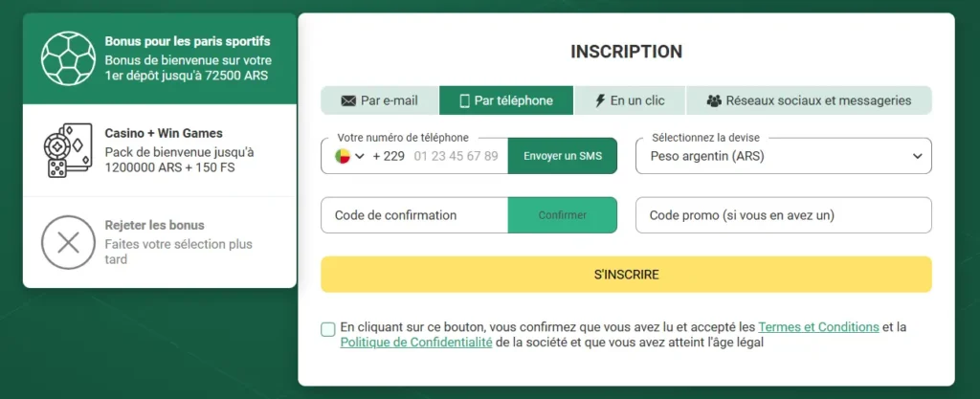Tick the terms and conditions checkbox
980x399 pixels.
coord(328,329)
